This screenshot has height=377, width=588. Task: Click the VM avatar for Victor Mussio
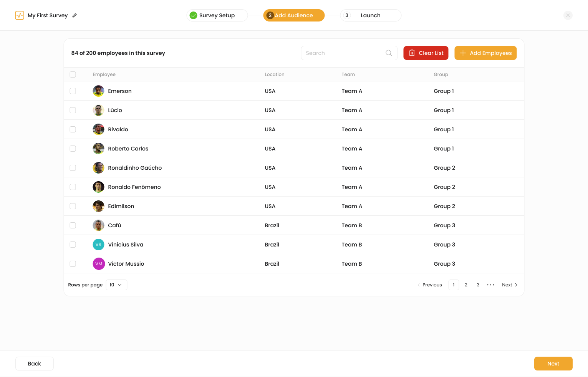pos(99,264)
